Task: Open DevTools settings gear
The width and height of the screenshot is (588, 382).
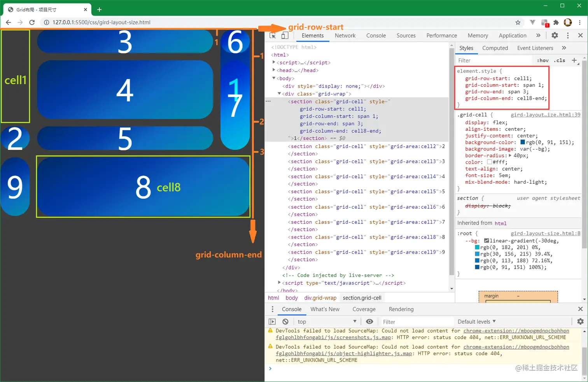Action: 555,35
